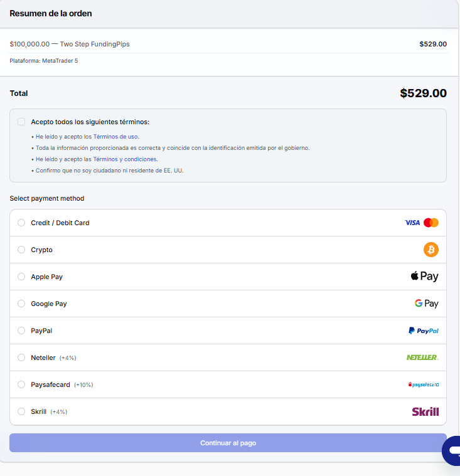Click 'Plataforma: MetaTrader 5' text
Screen dimensions: 460x476
(44, 61)
